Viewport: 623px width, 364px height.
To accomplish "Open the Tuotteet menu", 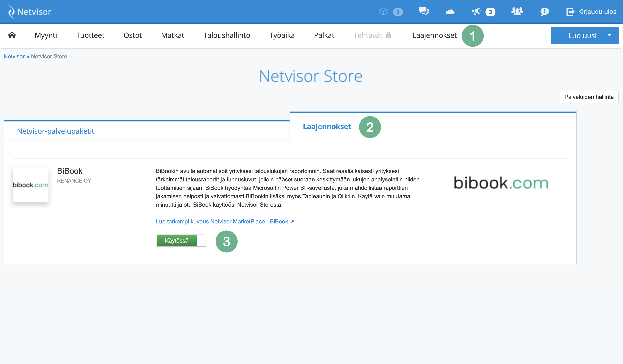I will 90,35.
